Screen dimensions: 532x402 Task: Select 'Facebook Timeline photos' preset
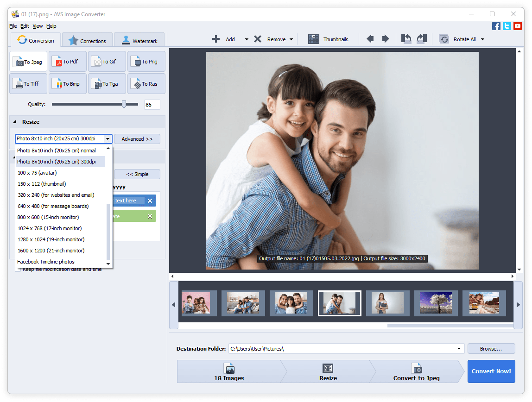(x=60, y=262)
